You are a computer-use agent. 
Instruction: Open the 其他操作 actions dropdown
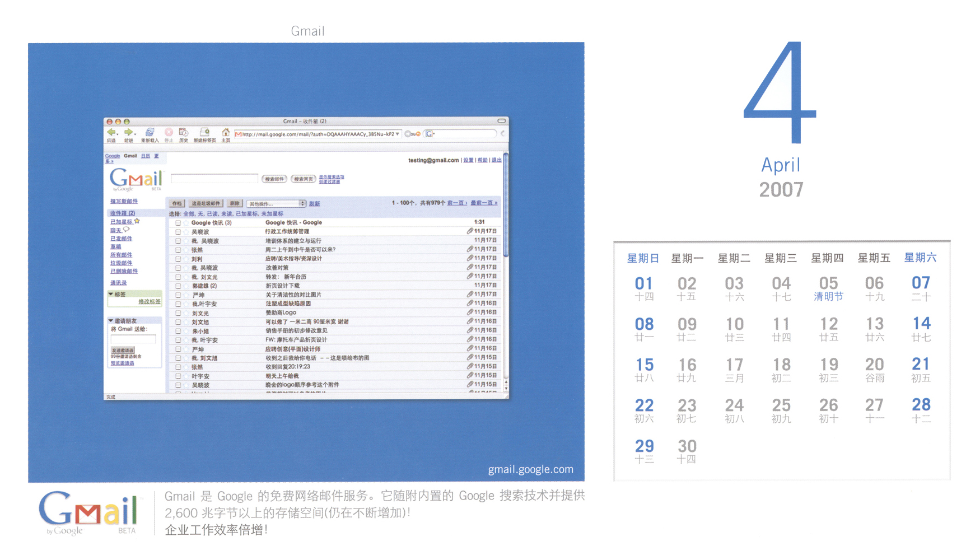pyautogui.click(x=277, y=204)
